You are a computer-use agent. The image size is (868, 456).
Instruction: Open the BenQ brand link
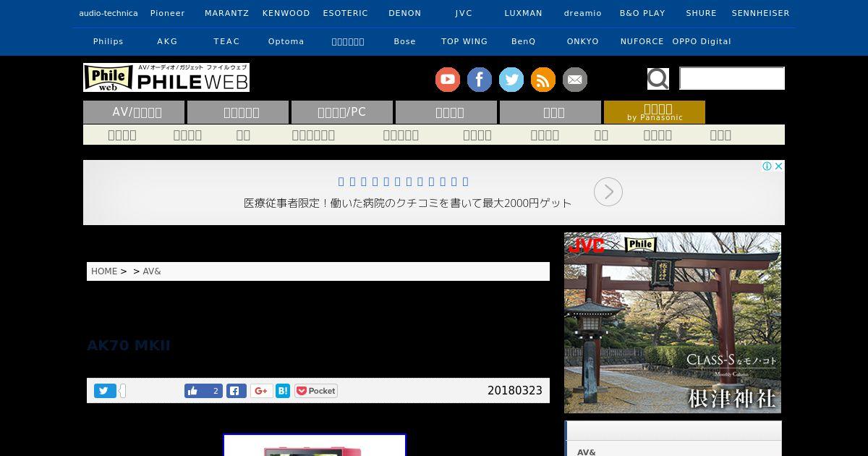(524, 41)
